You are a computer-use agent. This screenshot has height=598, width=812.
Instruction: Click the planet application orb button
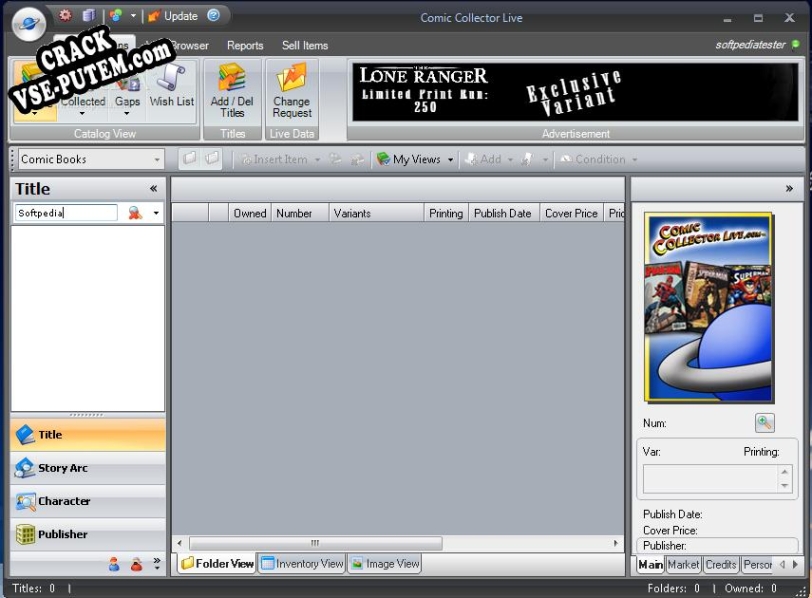[29, 24]
